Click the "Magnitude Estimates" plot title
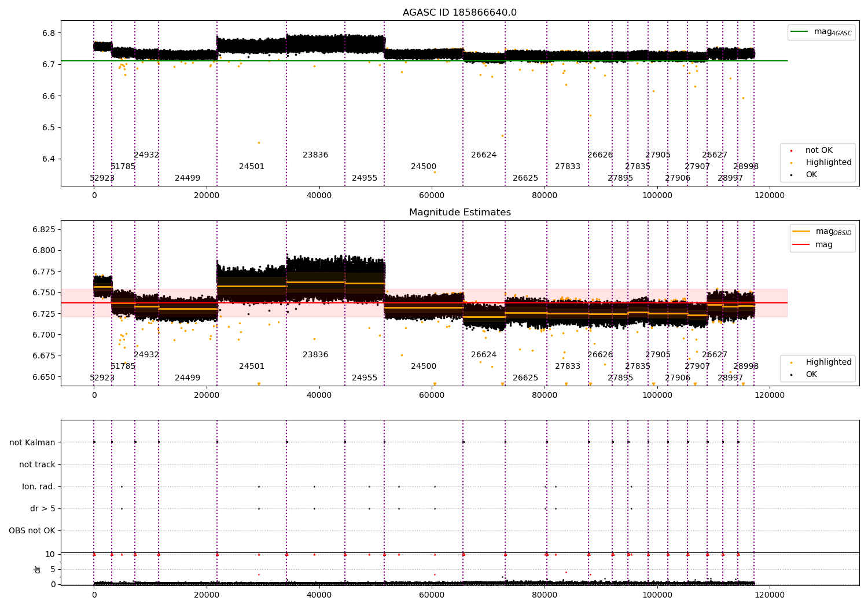The width and height of the screenshot is (868, 608). (459, 213)
